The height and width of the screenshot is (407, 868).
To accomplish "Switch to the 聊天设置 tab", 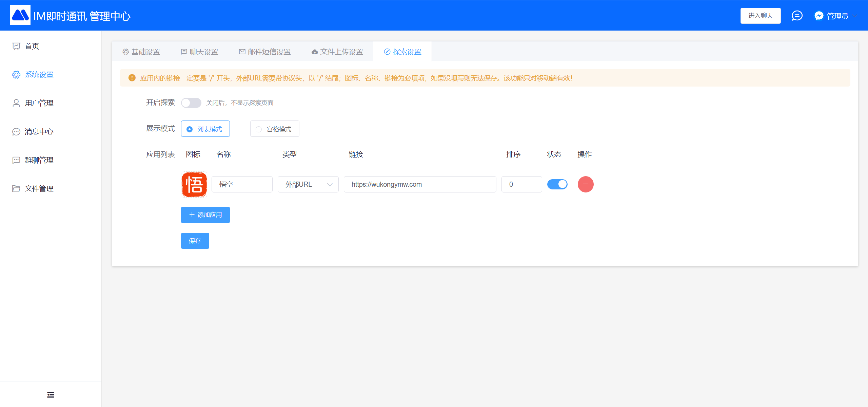I will tap(200, 52).
